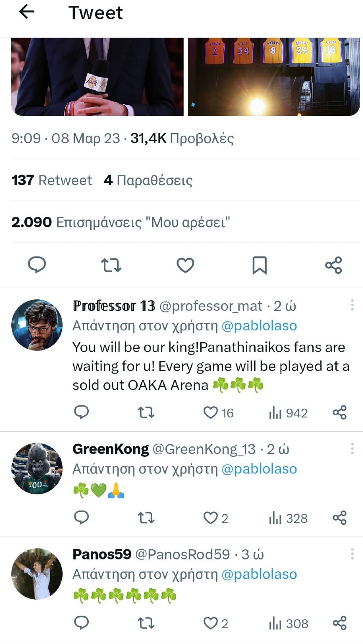Like the main tweet
Image resolution: width=363 pixels, height=644 pixels.
click(185, 265)
